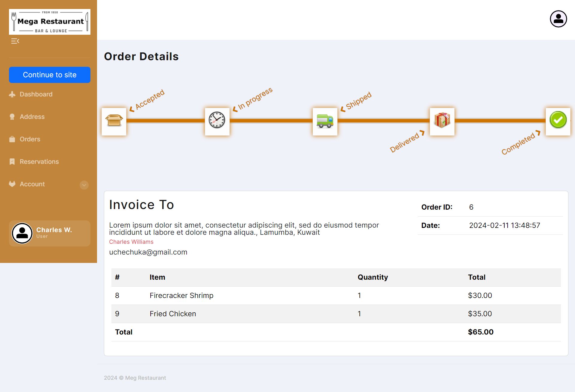Click the Account sidebar icon
The height and width of the screenshot is (392, 575).
[x=12, y=184]
